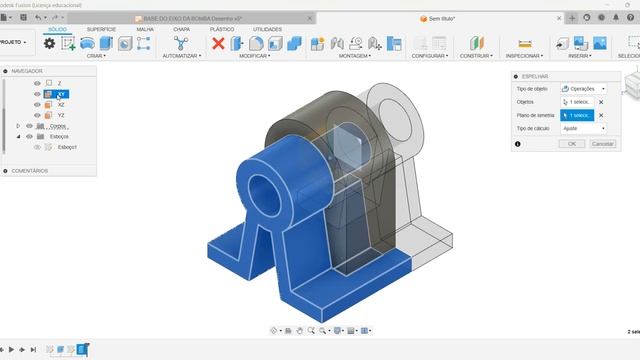The width and height of the screenshot is (640, 360).
Task: Switch to the UTILIDADES tab
Action: coord(267,29)
